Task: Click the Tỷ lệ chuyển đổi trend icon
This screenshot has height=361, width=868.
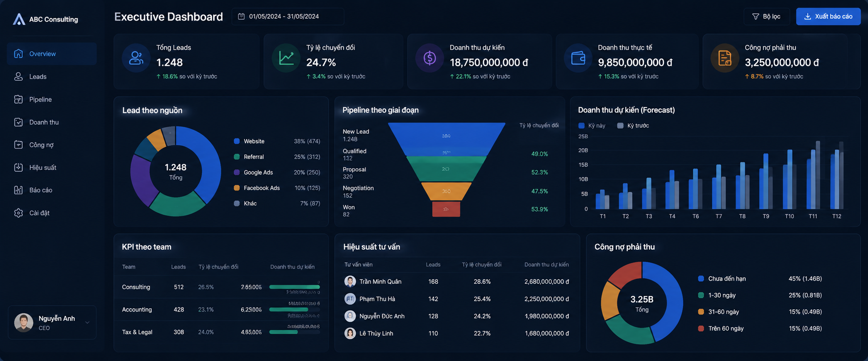Action: pyautogui.click(x=286, y=58)
